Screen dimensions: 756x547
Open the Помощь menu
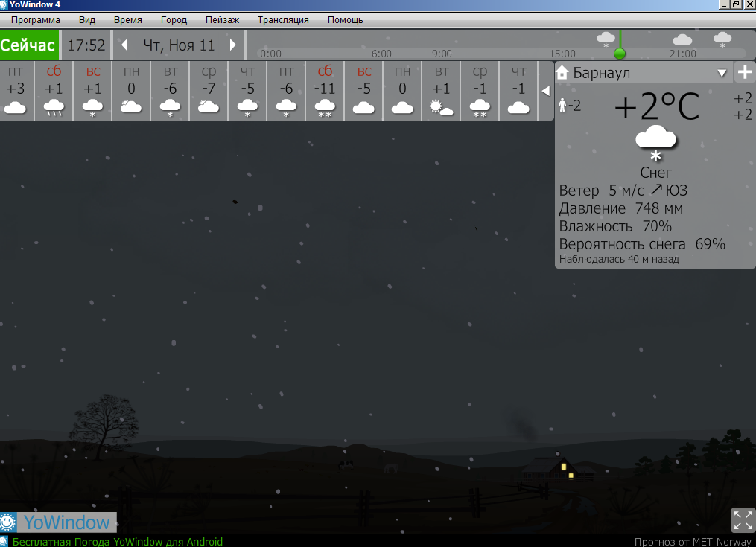[345, 20]
